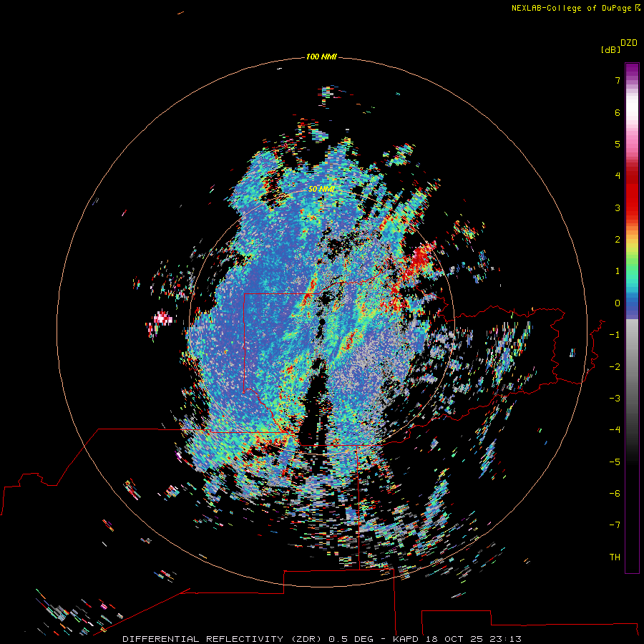Select the 1 value on the dB scale
The image size is (644, 644).
618,271
